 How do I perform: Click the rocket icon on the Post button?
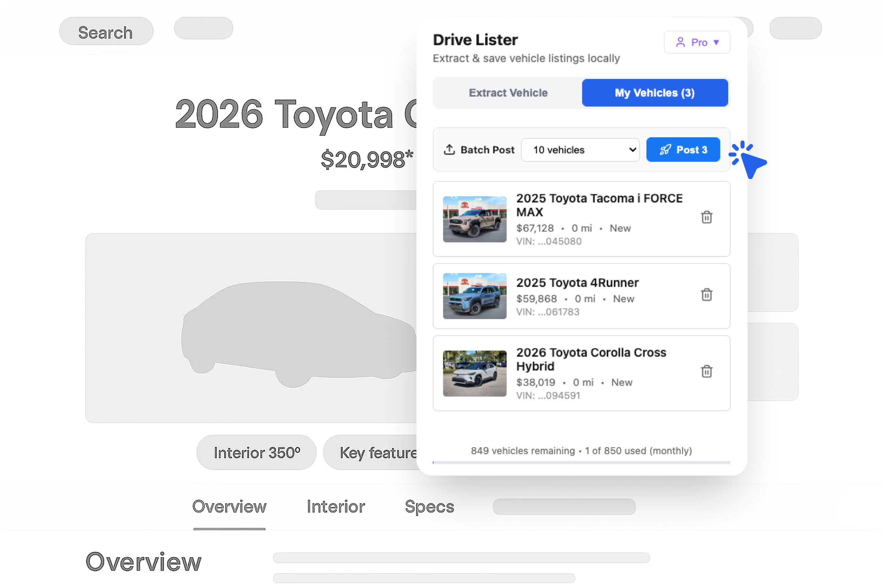[x=665, y=150]
